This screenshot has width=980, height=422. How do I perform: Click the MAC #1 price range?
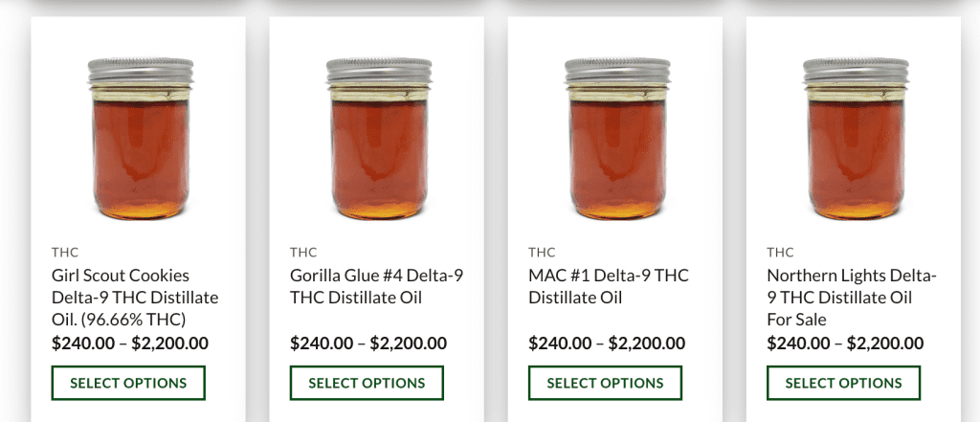tap(607, 344)
